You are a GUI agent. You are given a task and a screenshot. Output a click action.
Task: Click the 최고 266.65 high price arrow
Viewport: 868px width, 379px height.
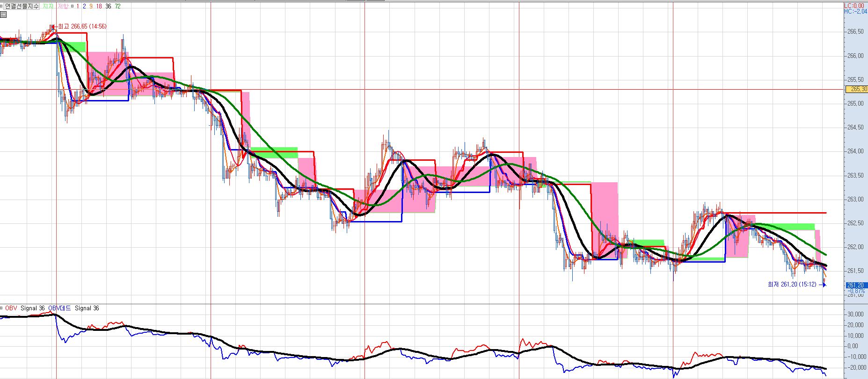[54, 27]
